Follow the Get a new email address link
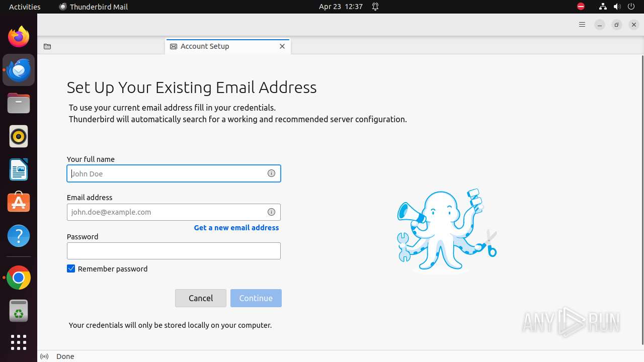Image resolution: width=644 pixels, height=362 pixels. (236, 228)
